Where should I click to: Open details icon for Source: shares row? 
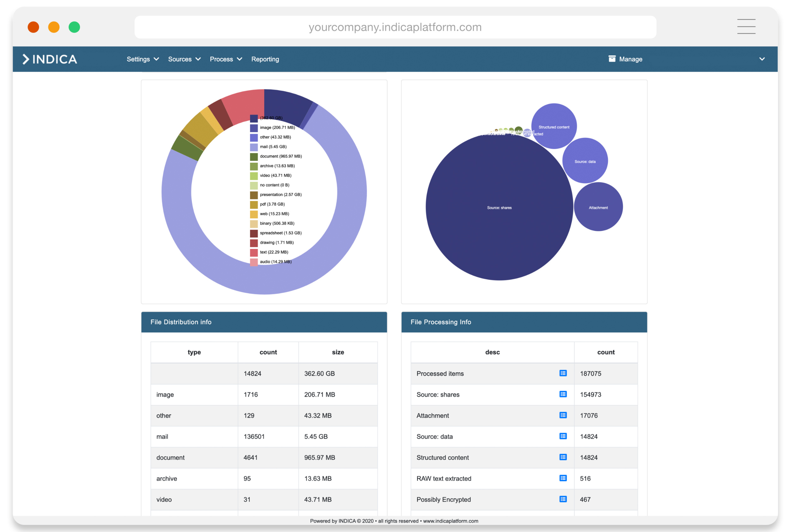click(563, 394)
